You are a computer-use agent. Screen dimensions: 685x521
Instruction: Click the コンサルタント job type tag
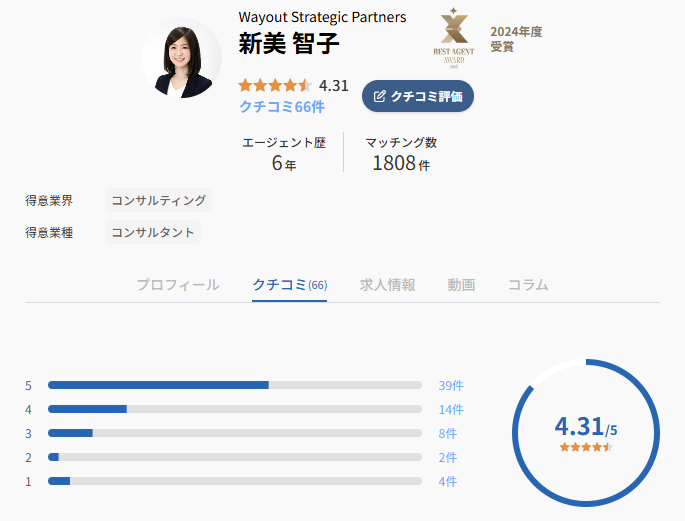[153, 232]
